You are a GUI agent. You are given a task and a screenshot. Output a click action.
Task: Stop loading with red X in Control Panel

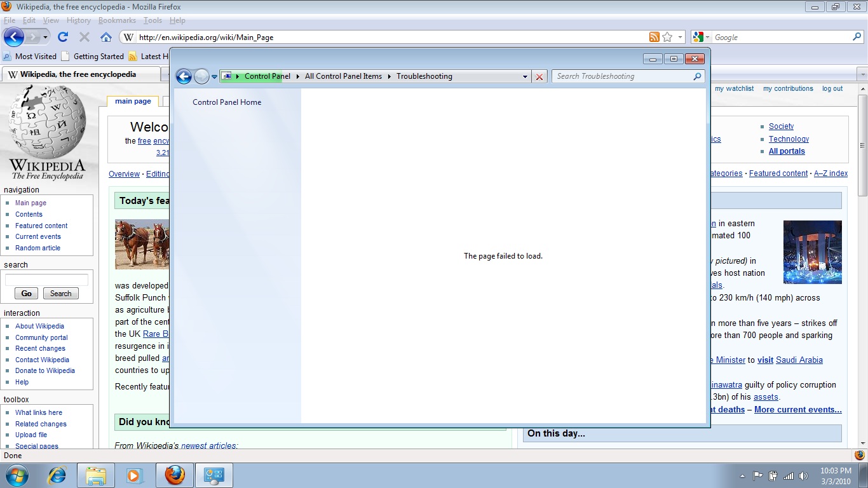[539, 77]
